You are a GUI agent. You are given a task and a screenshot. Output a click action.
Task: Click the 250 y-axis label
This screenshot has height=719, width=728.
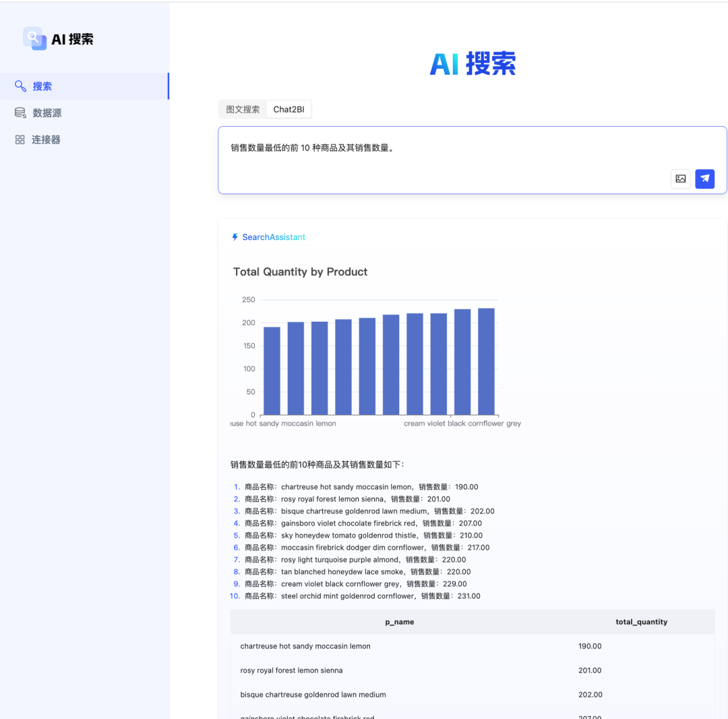(248, 299)
